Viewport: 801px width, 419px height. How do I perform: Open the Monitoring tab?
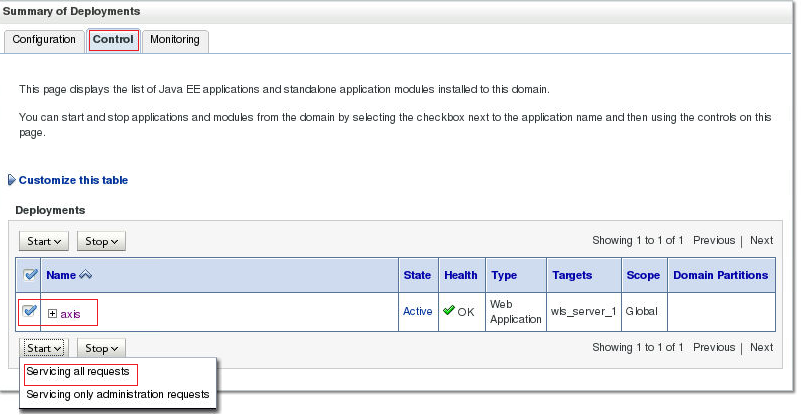[x=175, y=40]
